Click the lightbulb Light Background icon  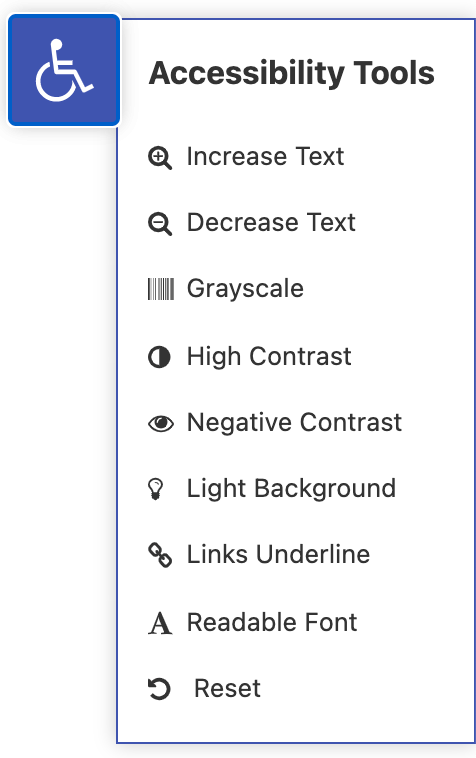click(x=156, y=489)
